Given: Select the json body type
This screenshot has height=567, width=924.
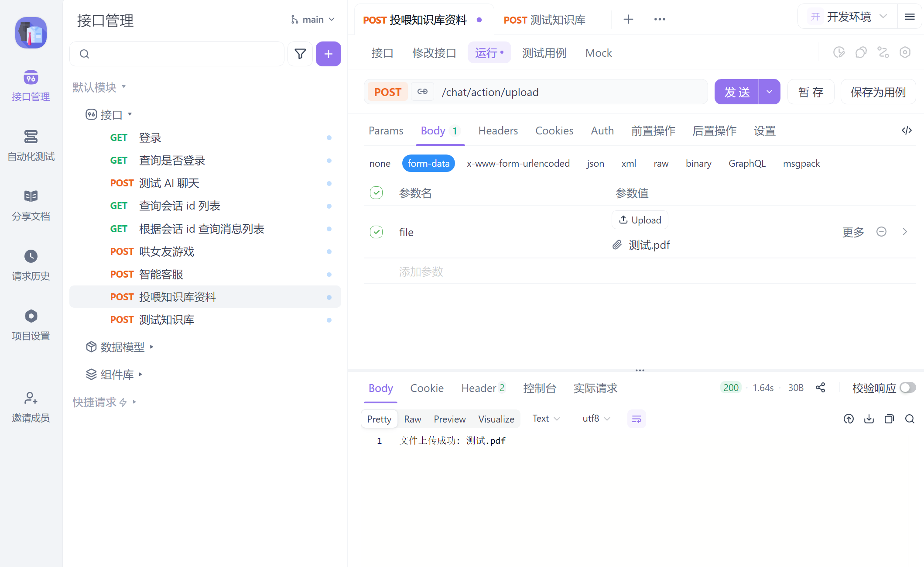Looking at the screenshot, I should (x=595, y=163).
